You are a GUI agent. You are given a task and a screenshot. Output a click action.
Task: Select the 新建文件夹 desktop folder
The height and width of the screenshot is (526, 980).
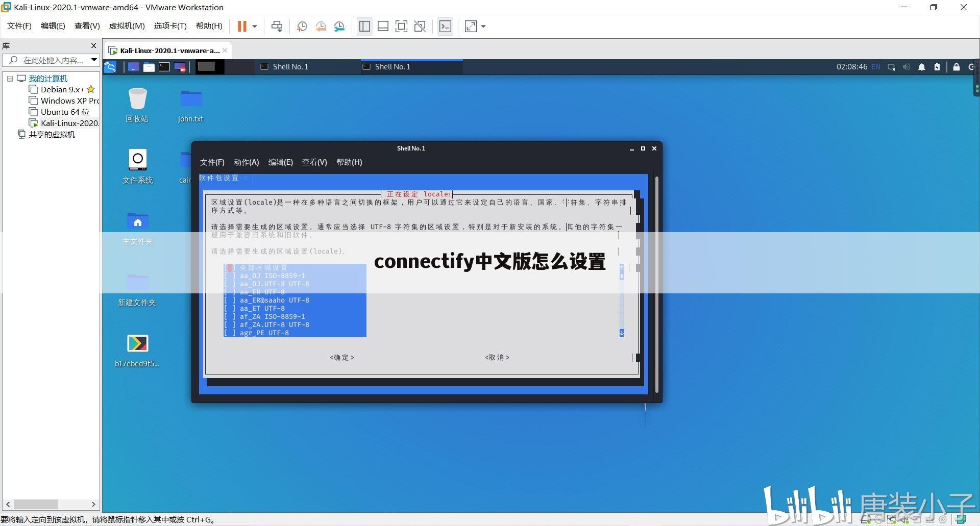point(137,289)
